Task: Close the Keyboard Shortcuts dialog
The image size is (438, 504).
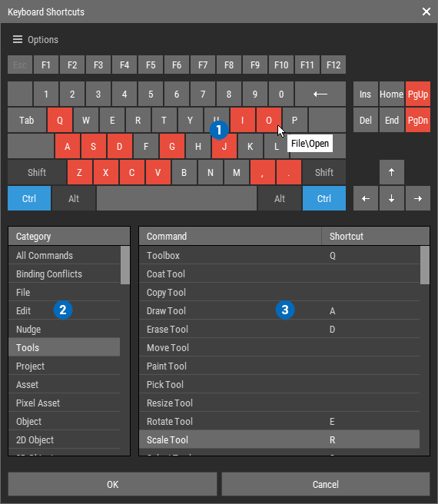Action: tap(426, 12)
